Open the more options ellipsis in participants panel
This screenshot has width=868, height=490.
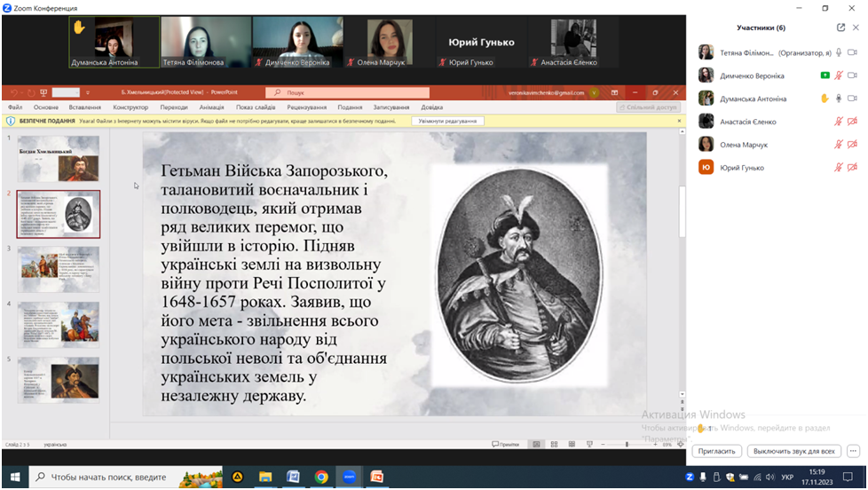pyautogui.click(x=853, y=451)
